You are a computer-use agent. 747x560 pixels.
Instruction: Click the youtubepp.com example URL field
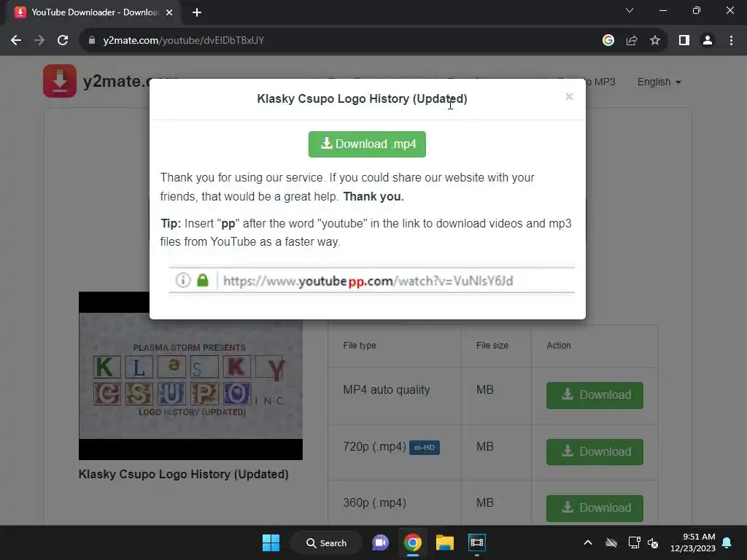(371, 281)
